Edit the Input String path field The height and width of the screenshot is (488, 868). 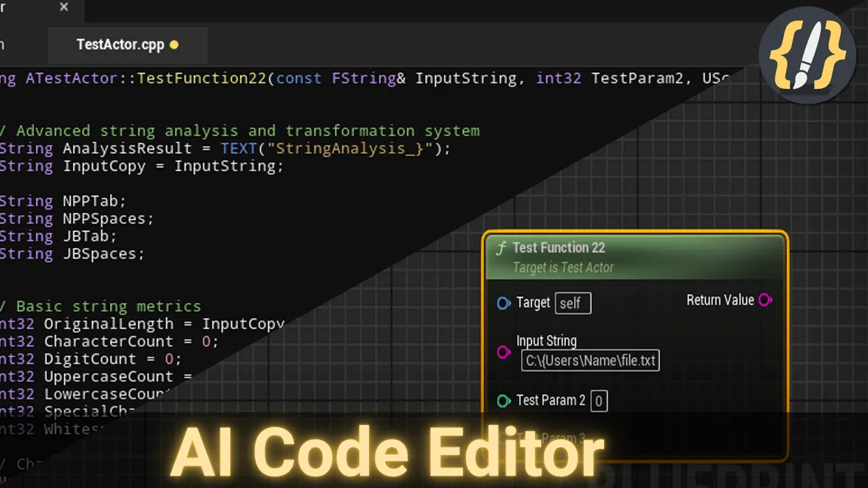[590, 360]
